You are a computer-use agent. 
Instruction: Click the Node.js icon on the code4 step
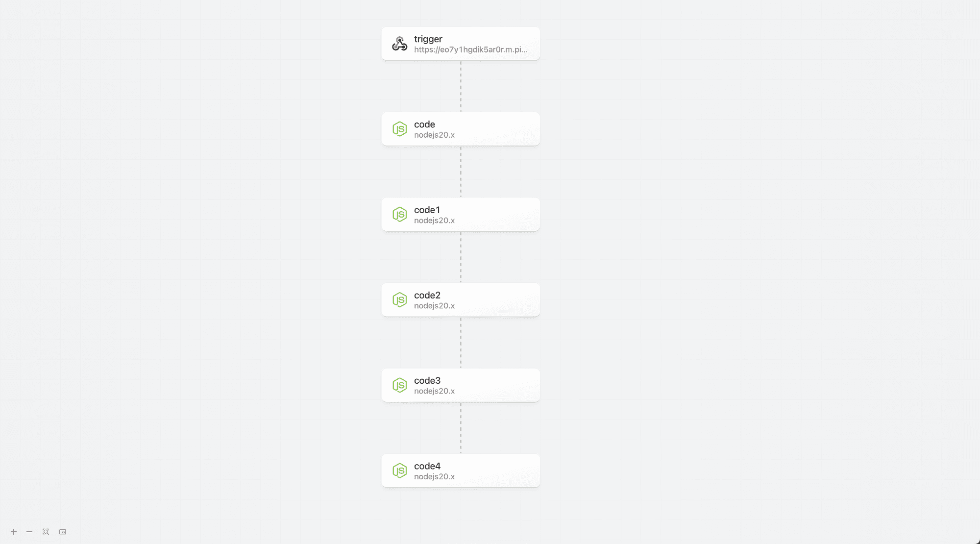(x=400, y=470)
